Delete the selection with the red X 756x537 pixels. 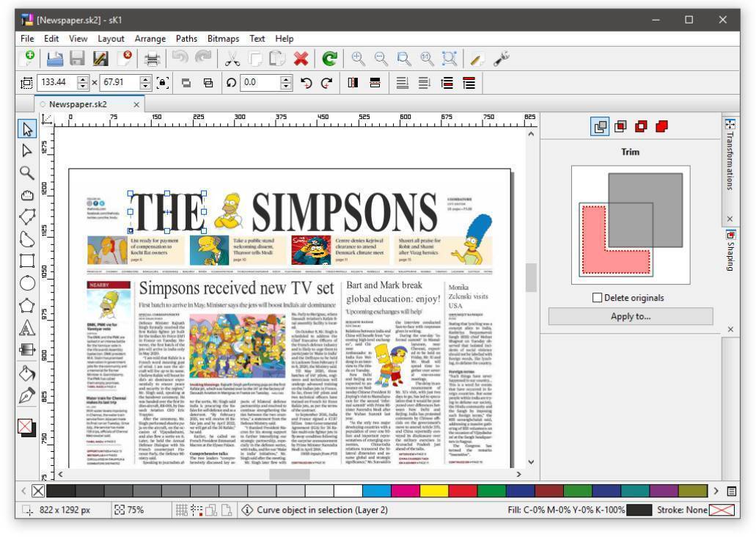pos(301,59)
